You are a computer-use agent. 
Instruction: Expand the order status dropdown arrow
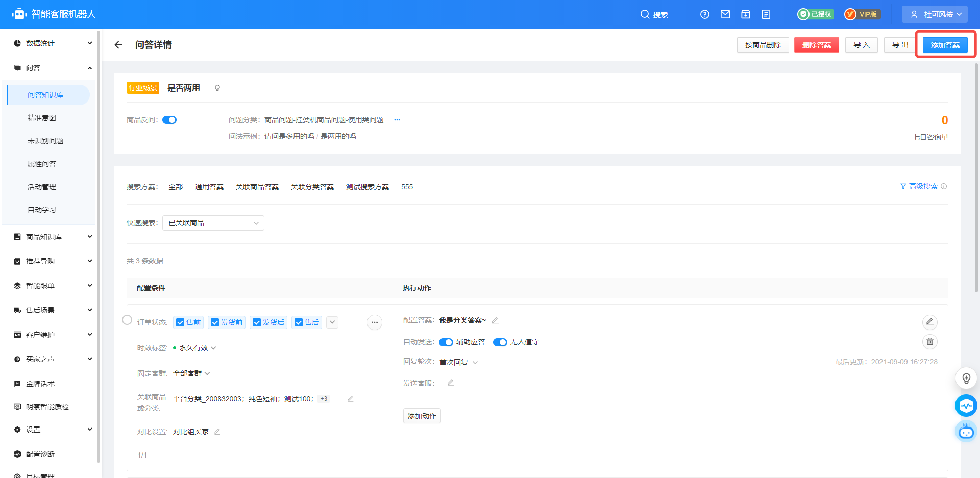point(332,322)
